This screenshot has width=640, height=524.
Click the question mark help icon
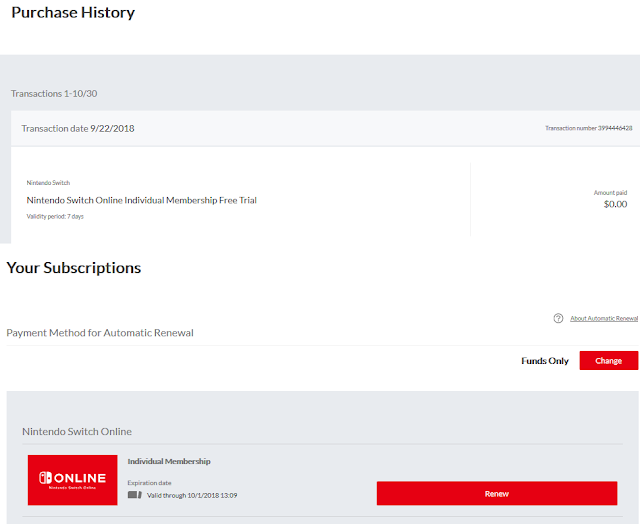click(558, 318)
